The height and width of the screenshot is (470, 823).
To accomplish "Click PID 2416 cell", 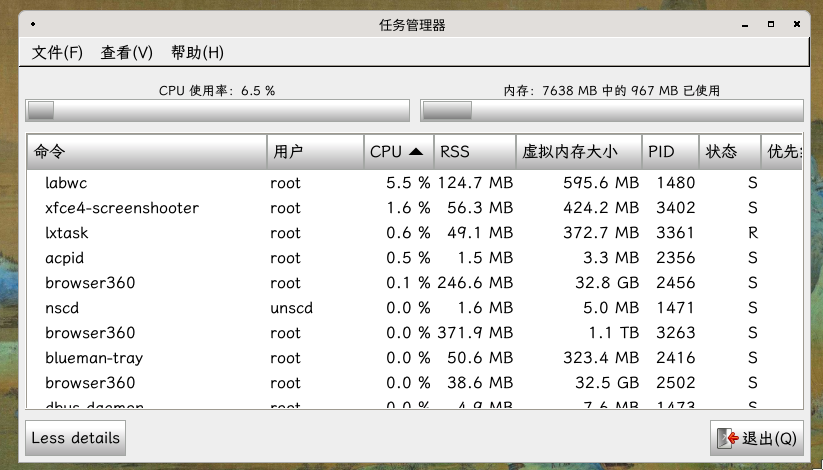I will [x=676, y=358].
